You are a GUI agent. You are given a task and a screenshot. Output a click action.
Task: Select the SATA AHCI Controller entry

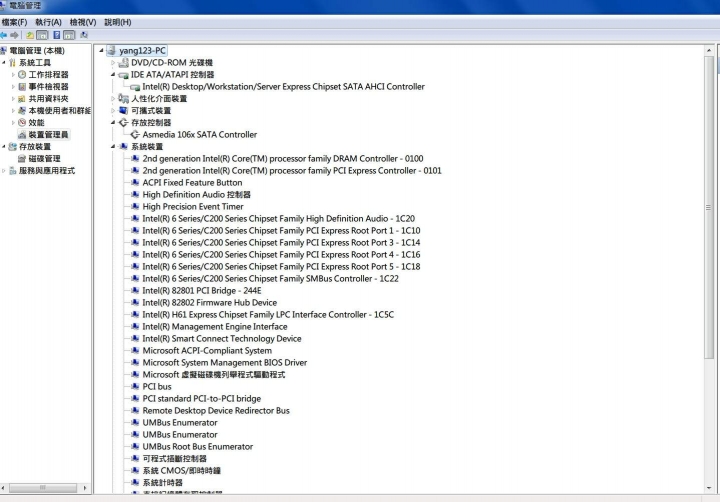(283, 86)
